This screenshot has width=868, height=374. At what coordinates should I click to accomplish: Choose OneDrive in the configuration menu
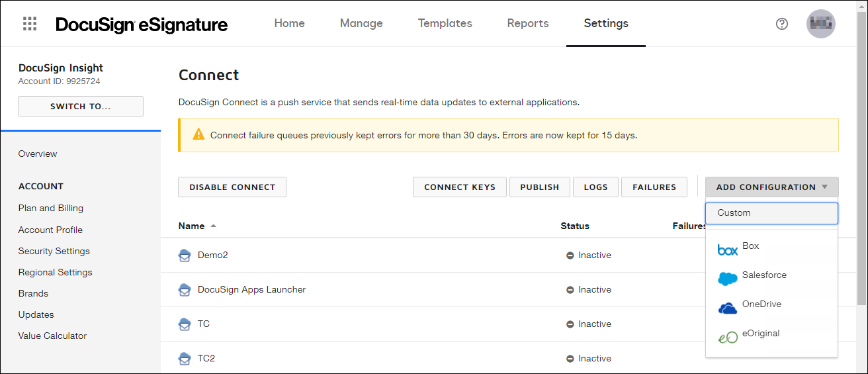coord(772,304)
